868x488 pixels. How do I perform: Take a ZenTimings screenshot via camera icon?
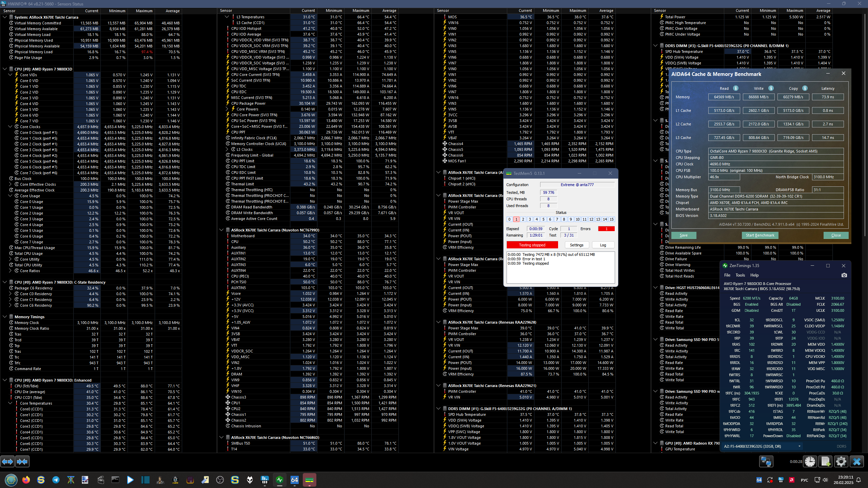pos(844,275)
